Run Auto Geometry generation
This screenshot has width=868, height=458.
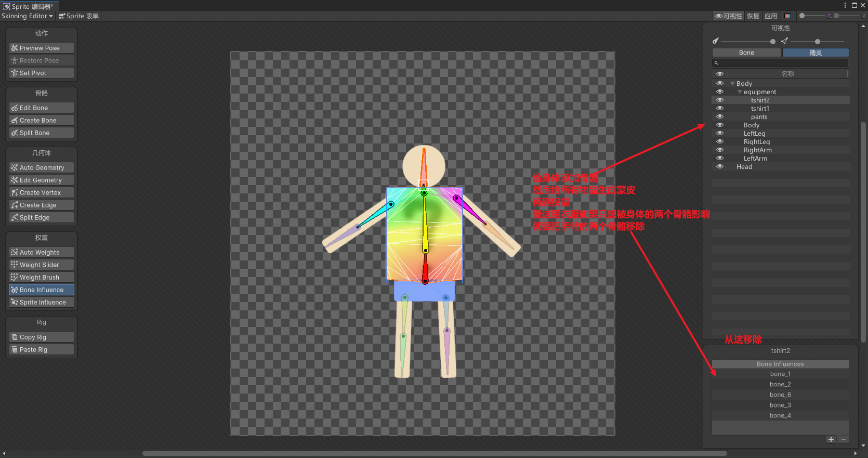click(42, 167)
